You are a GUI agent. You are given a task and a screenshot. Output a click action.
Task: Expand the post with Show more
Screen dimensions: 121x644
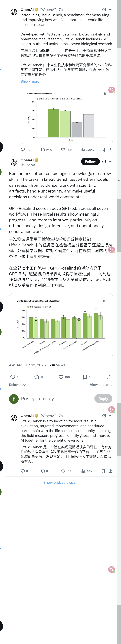click(x=30, y=81)
